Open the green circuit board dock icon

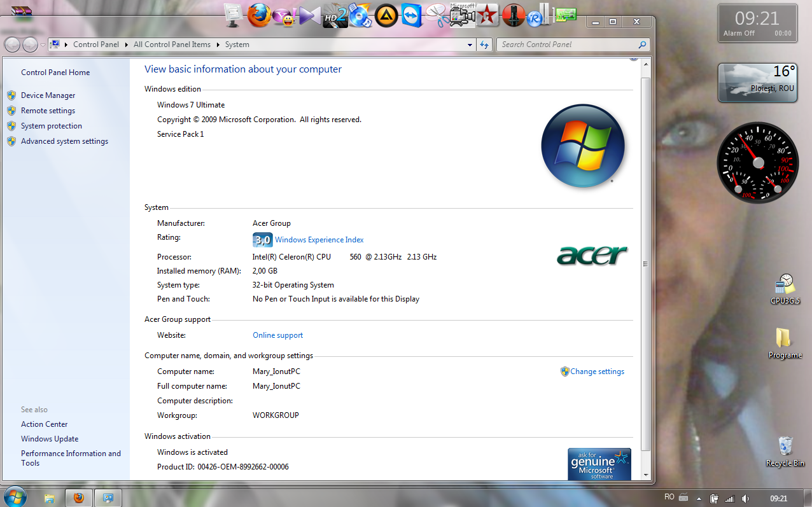tap(565, 15)
